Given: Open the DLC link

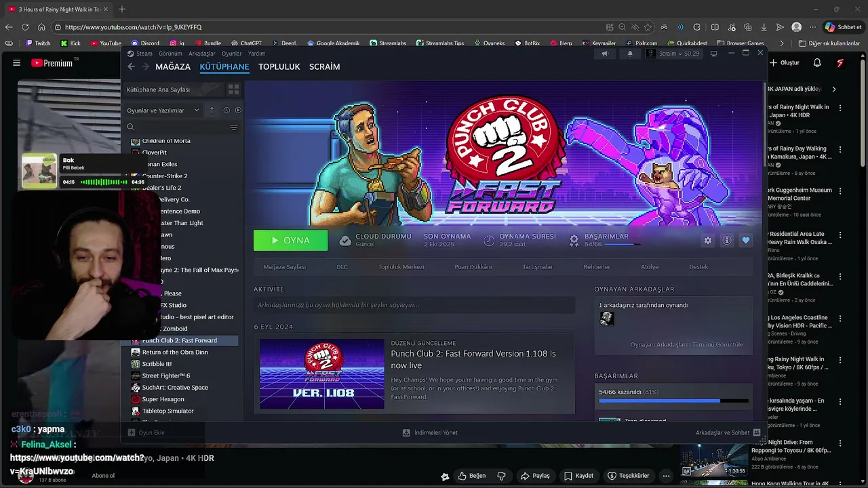Looking at the screenshot, I should [x=342, y=266].
